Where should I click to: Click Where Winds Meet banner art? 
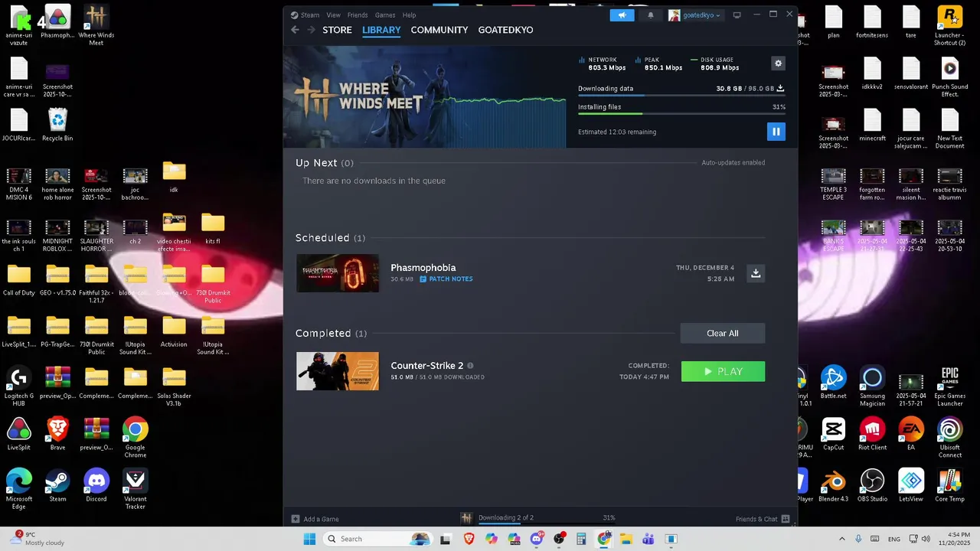pos(425,97)
